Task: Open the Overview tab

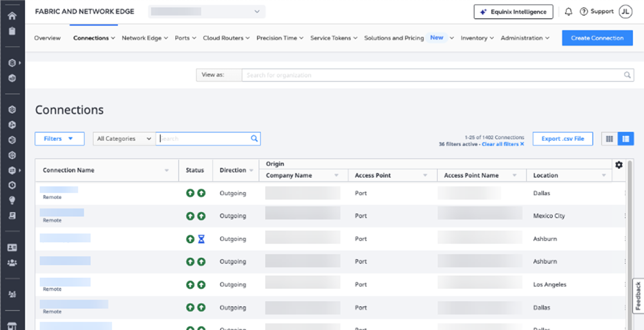Action: coord(47,38)
